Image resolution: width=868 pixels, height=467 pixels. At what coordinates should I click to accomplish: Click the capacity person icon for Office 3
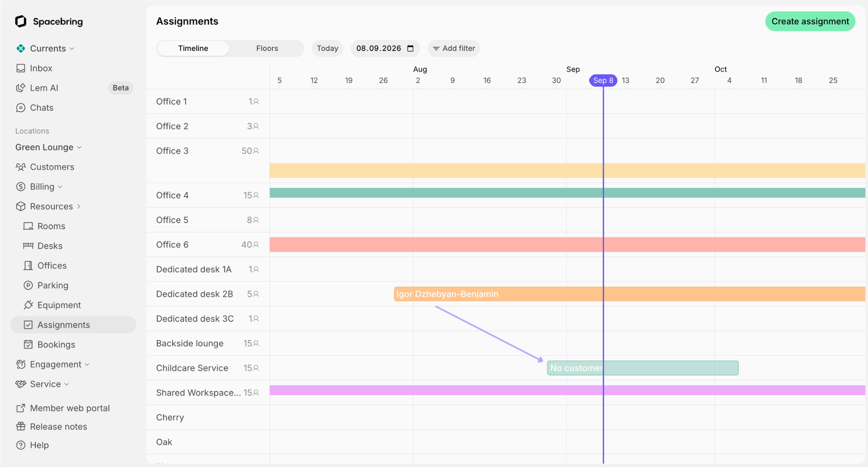click(256, 151)
